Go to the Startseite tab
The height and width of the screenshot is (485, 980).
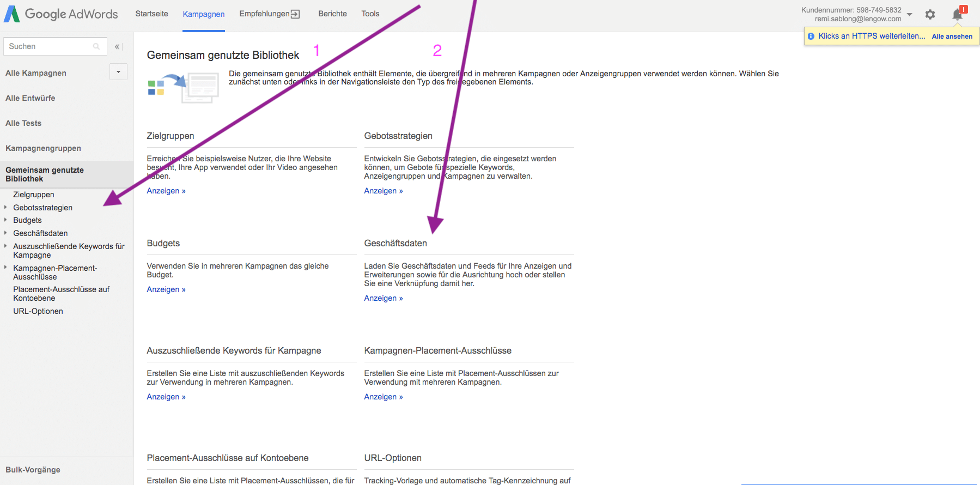pyautogui.click(x=151, y=14)
